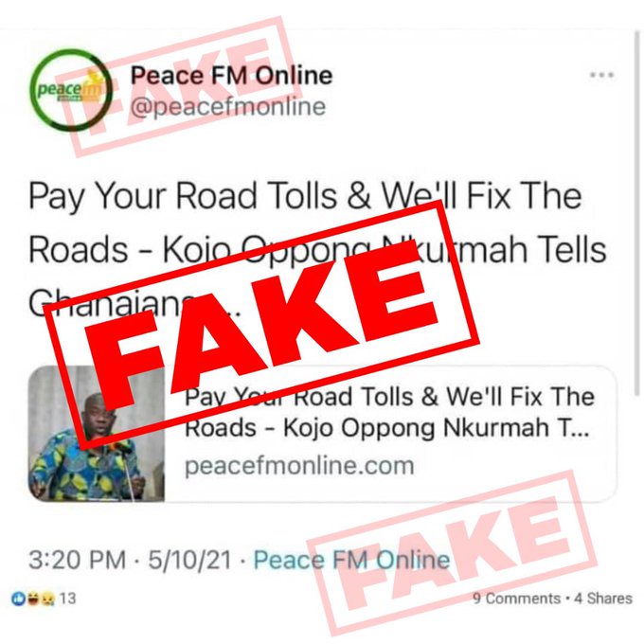Click the @peacefmonline handle
The width and height of the screenshot is (644, 644).
tap(228, 107)
